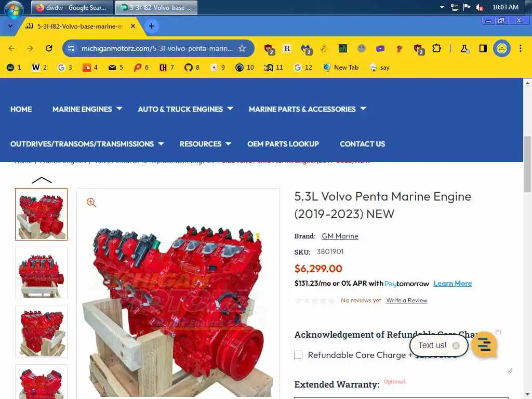Viewport: 532px width, 399px height.
Task: Bookmark this page with the star icon
Action: point(242,48)
